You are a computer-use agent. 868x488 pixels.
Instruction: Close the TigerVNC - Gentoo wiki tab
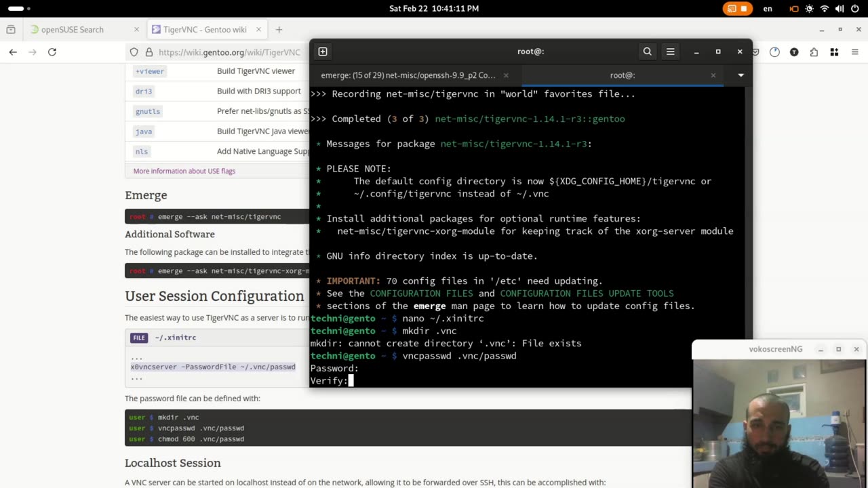point(257,30)
